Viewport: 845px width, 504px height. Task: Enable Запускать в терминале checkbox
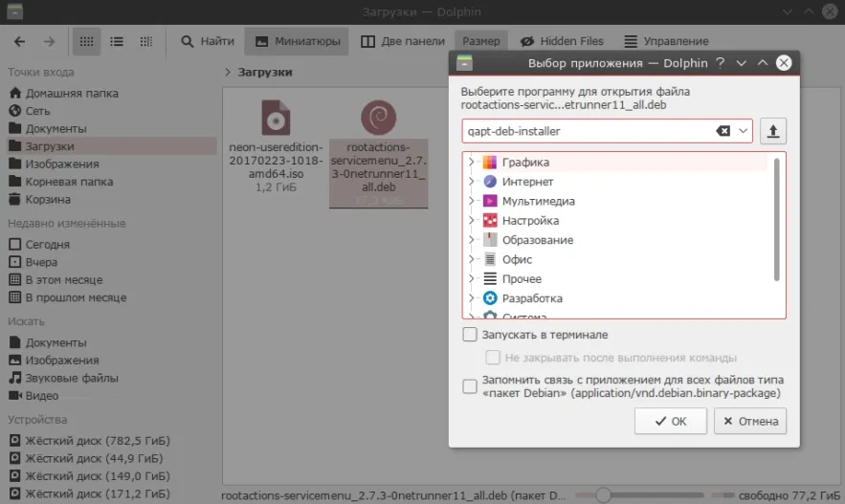470,335
